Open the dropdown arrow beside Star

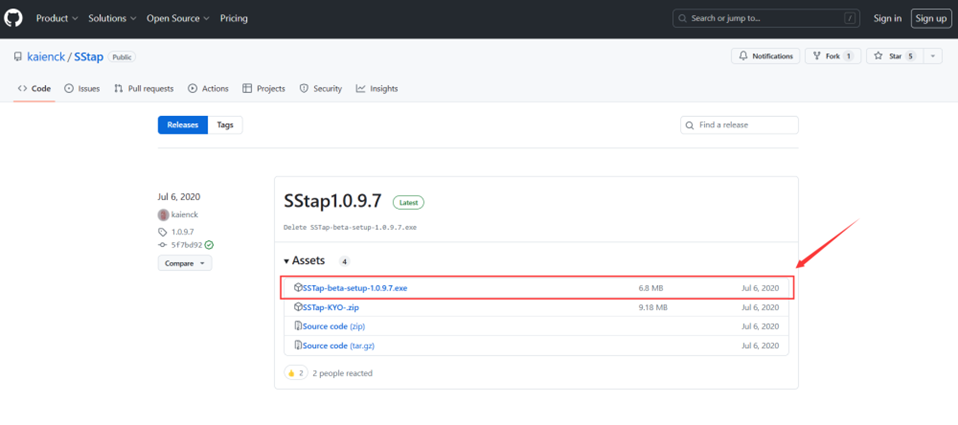[933, 56]
